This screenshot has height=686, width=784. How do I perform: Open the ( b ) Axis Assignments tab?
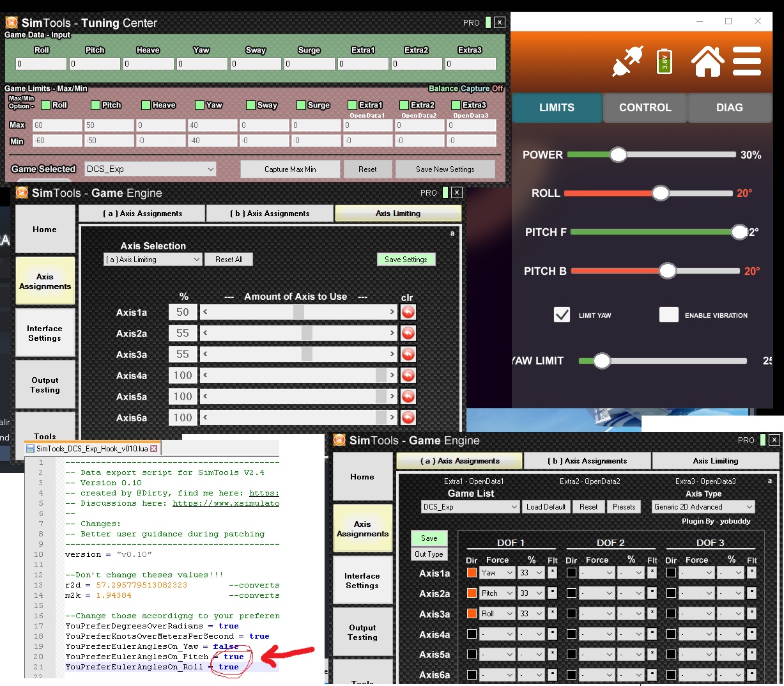pos(270,214)
